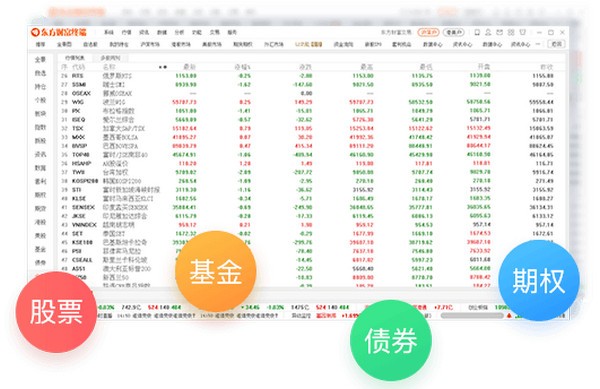
Task: Select 期货 in the left sidebar
Action: pyautogui.click(x=40, y=208)
